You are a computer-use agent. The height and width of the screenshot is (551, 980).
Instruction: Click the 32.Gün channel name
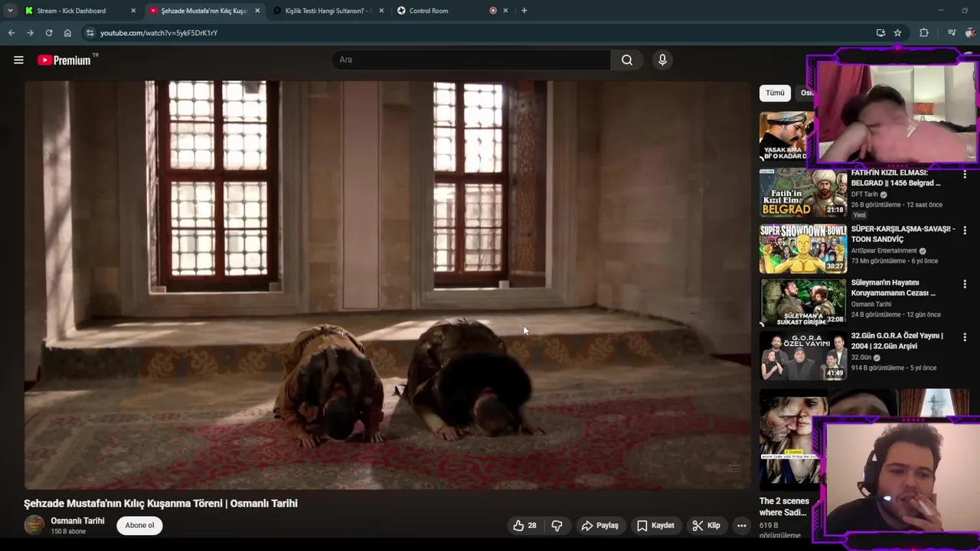[861, 357]
